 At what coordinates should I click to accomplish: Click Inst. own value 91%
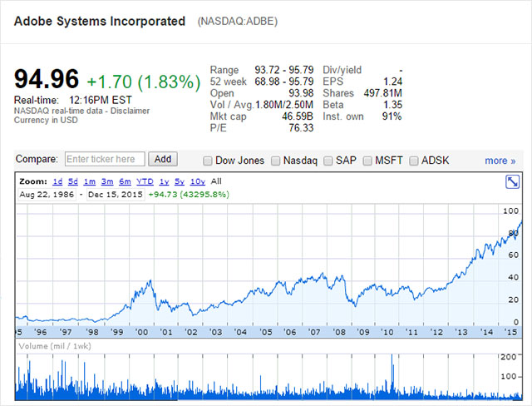392,116
